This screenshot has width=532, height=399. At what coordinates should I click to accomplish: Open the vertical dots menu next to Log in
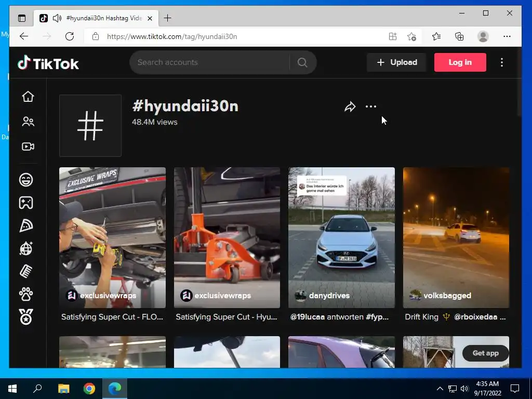click(x=502, y=62)
